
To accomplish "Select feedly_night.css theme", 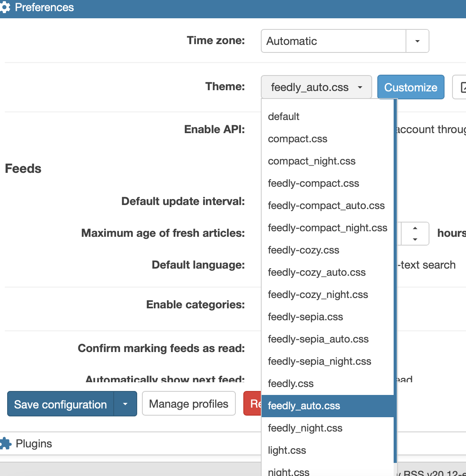I will tap(328, 428).
